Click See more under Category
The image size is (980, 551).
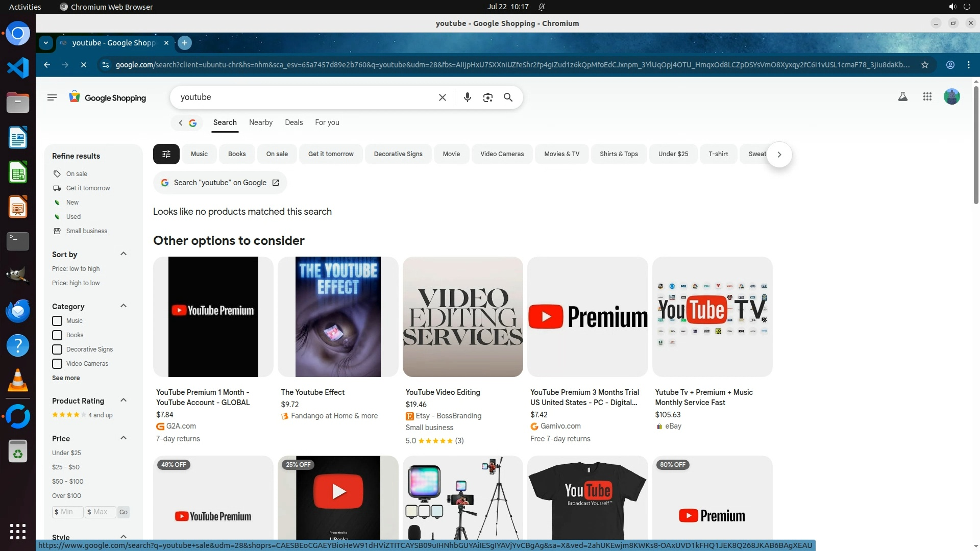point(66,378)
